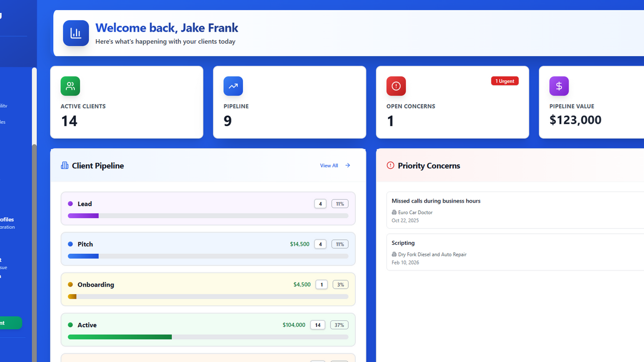Open the Open Concerns card
The width and height of the screenshot is (644, 362).
click(x=452, y=102)
